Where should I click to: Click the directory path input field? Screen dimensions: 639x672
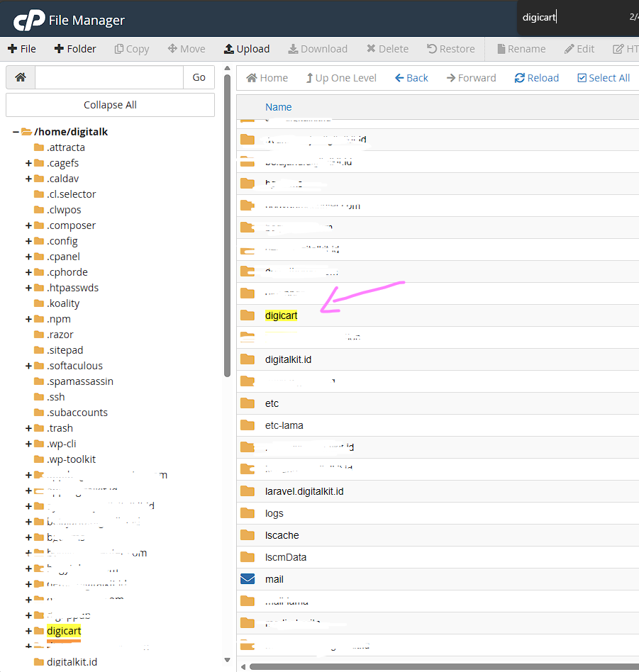pyautogui.click(x=109, y=77)
